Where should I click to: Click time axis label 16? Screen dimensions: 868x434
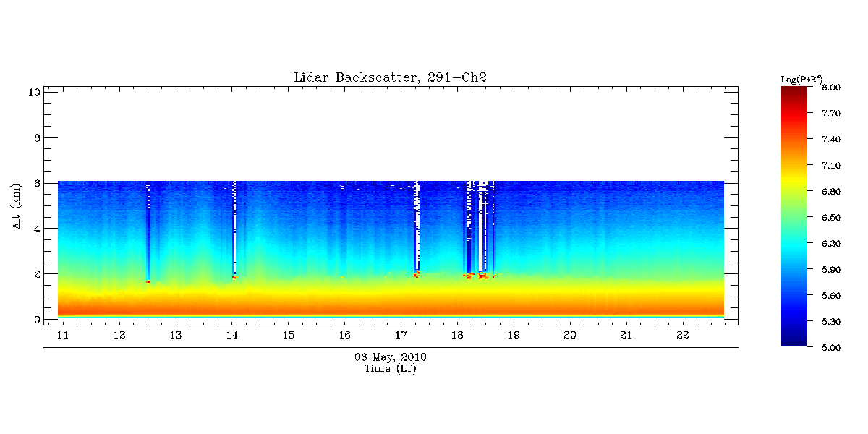pyautogui.click(x=344, y=335)
